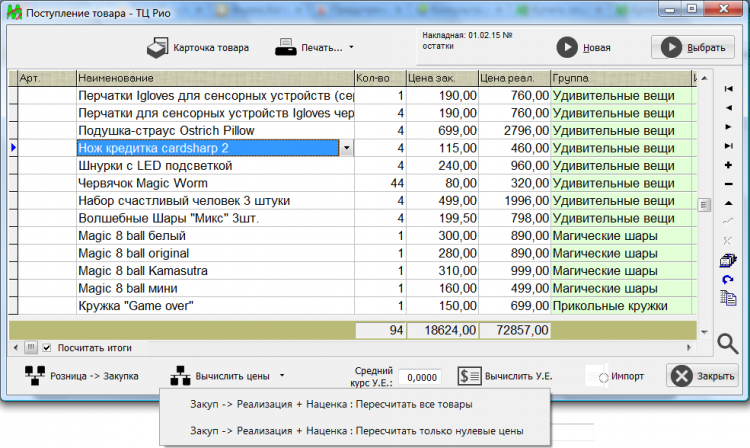The image size is (750, 448).
Task: Click Кол-во column header
Action: [x=380, y=78]
